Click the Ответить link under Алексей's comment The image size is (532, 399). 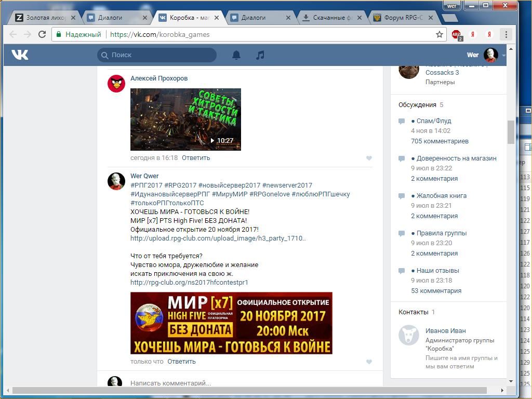coord(196,158)
